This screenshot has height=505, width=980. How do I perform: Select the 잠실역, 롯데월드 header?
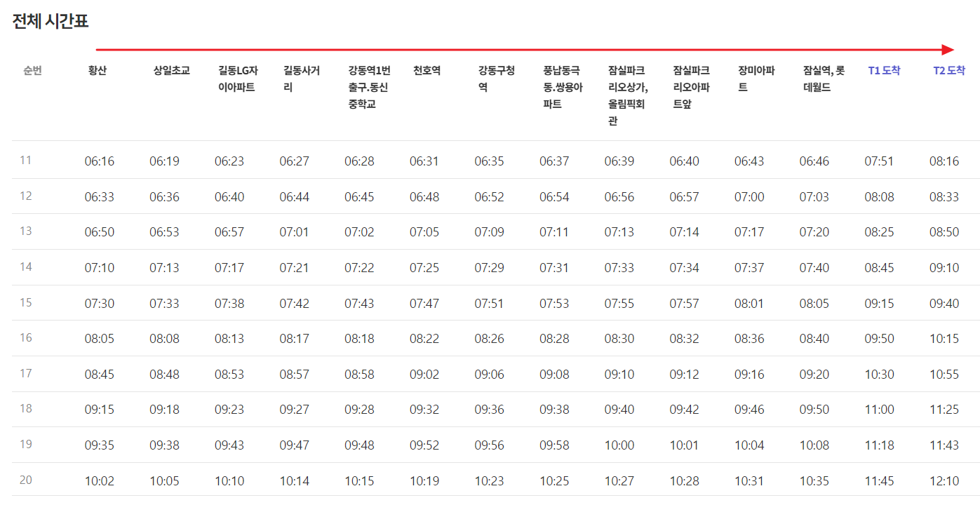click(x=824, y=79)
